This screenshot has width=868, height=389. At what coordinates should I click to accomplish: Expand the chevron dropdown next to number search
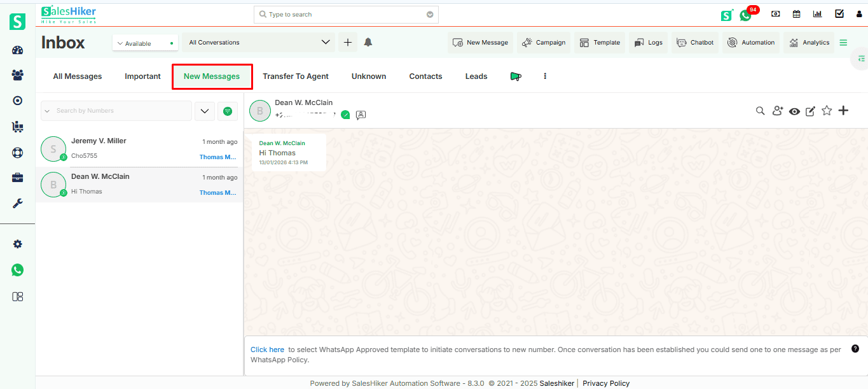(204, 111)
